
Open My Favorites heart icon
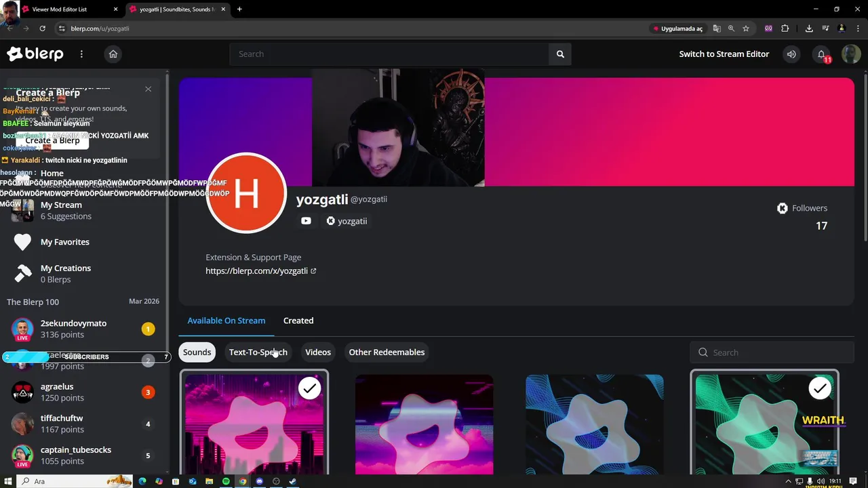pyautogui.click(x=22, y=242)
